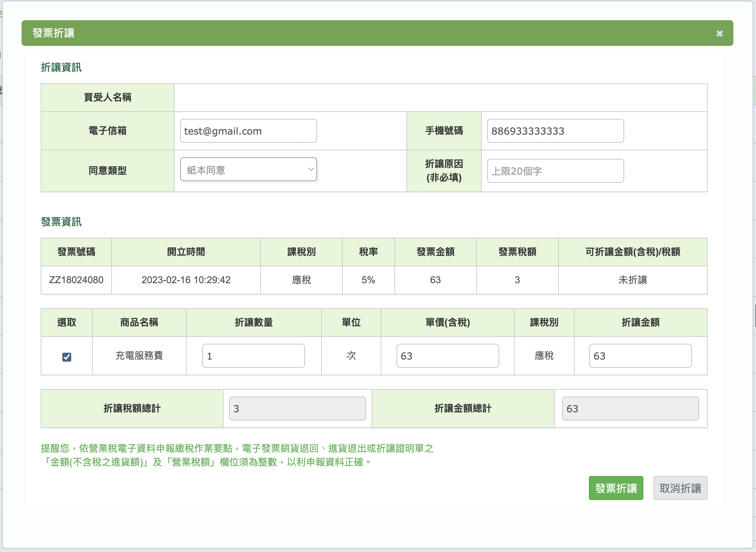This screenshot has width=756, height=552.
Task: Click the 可折讓金額(含稅)/稅額 column header
Action: coord(633,252)
